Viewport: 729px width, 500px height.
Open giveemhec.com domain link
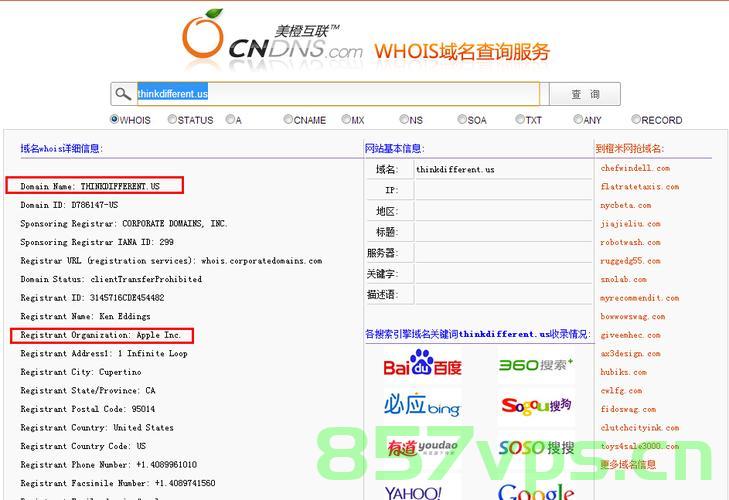(x=630, y=335)
